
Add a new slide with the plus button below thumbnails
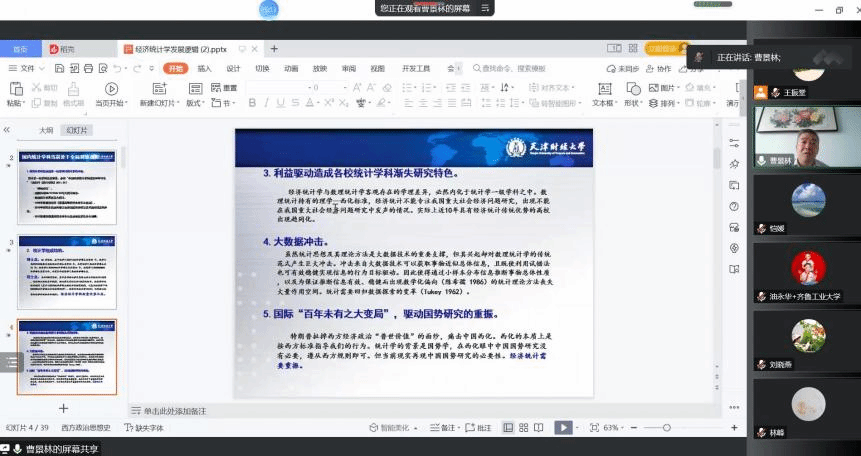tap(63, 408)
